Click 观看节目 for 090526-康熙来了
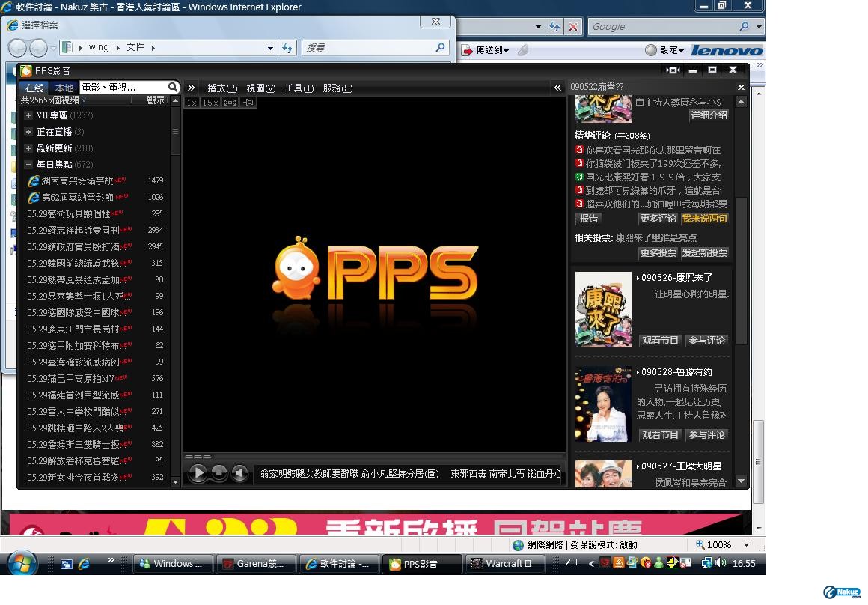 (x=660, y=341)
